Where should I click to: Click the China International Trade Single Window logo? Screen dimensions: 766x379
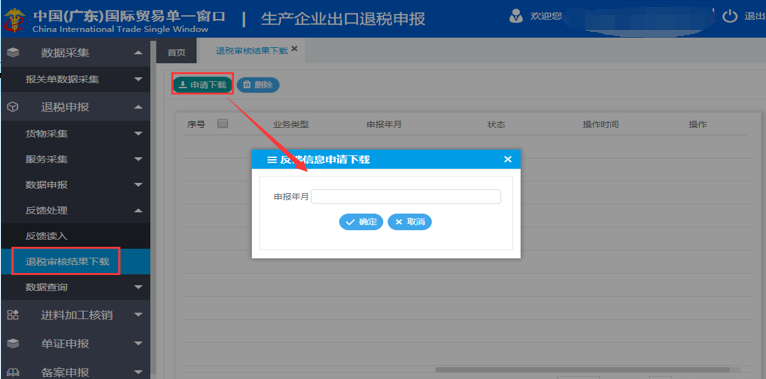(16, 20)
